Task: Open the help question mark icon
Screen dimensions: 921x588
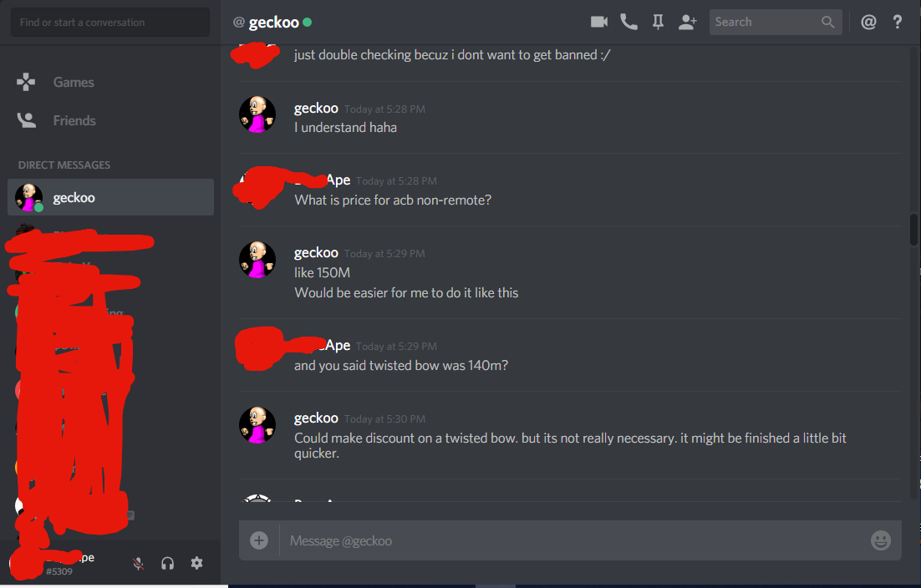Action: pyautogui.click(x=897, y=23)
